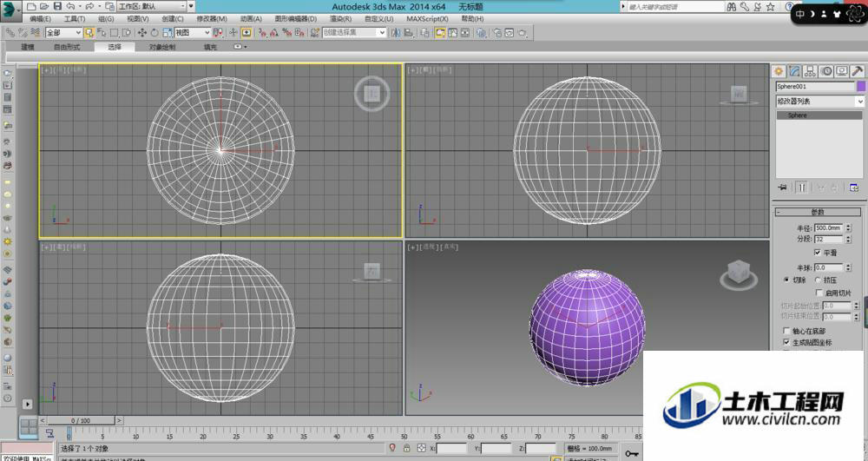Open the 创建选择集 named selection dropdown
This screenshot has height=461, width=868.
[354, 33]
